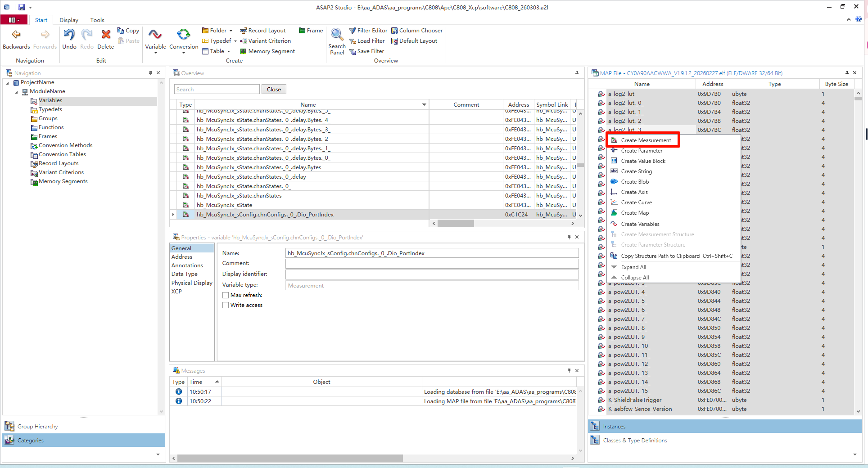
Task: Click the Delete icon in the Edit group
Action: tap(106, 35)
